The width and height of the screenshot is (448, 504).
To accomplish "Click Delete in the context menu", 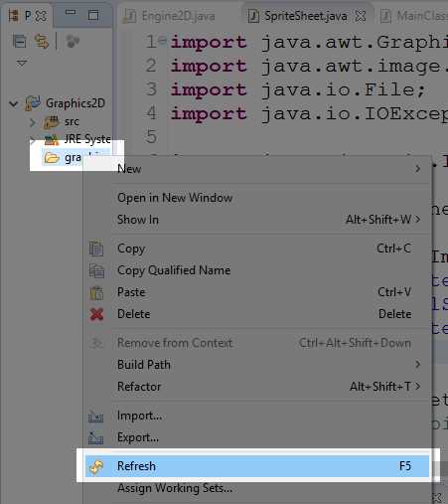I will 257,314.
